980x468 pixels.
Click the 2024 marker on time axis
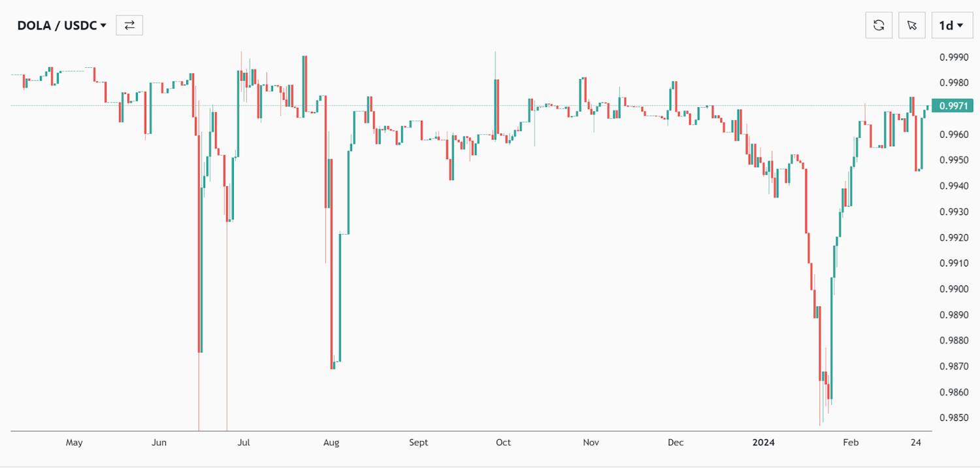pos(763,443)
